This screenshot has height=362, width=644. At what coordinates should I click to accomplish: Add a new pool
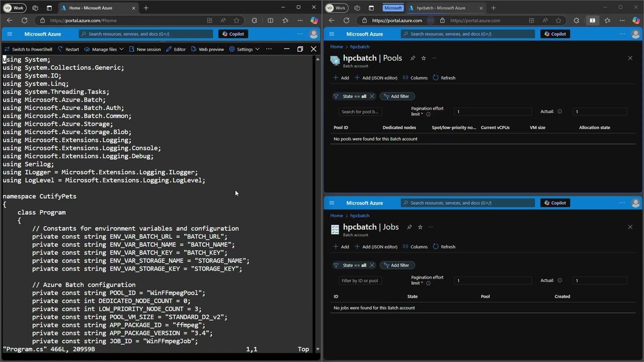coord(341,78)
